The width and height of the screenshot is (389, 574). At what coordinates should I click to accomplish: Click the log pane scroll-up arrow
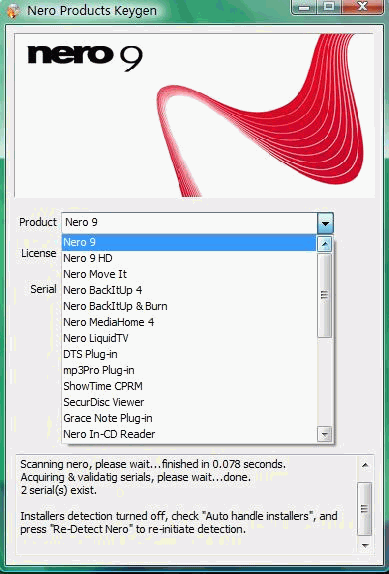coord(364,465)
